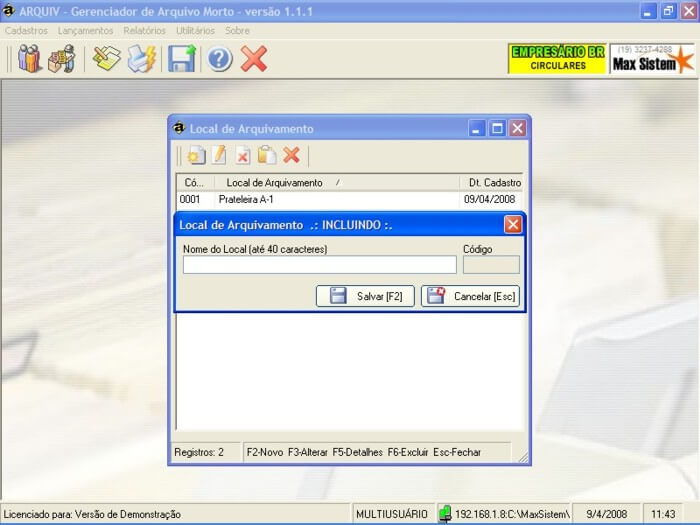The image size is (700, 525).
Task: Click the boxes and worker toolbar icon
Action: pyautogui.click(x=62, y=58)
